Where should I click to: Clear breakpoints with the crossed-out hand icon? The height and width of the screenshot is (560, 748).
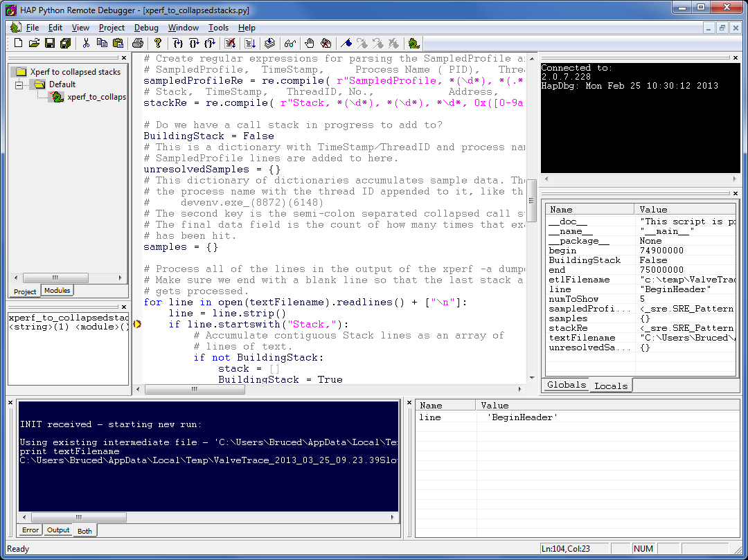(x=326, y=44)
